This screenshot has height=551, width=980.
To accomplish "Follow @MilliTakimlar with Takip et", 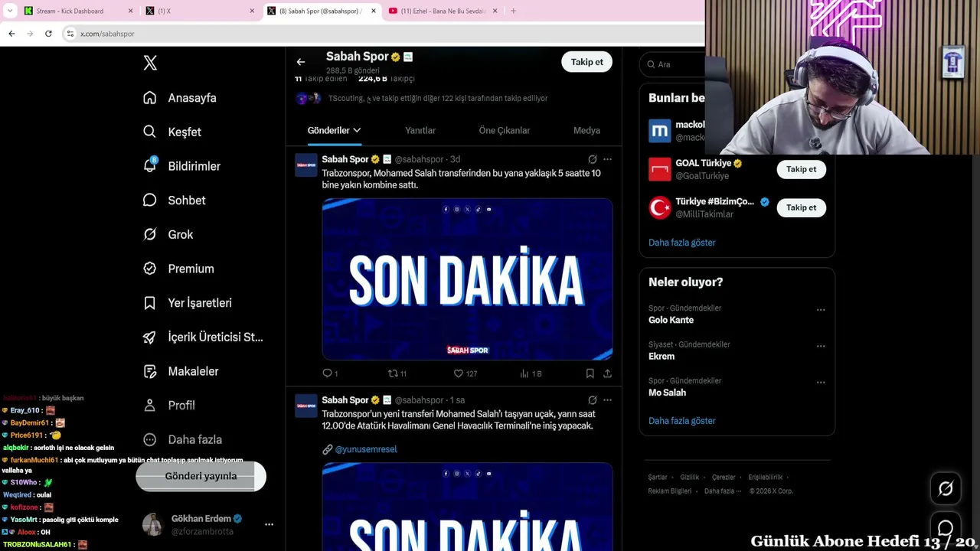I will (801, 207).
